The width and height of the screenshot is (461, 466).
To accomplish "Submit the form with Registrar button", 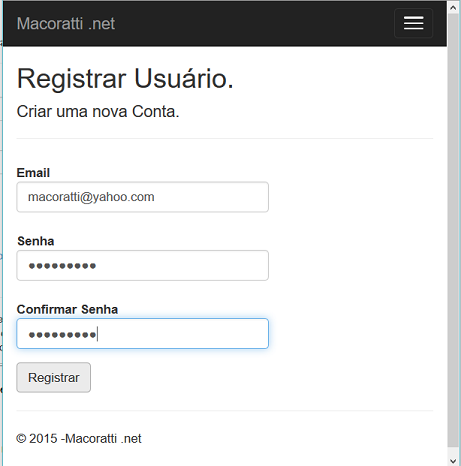I will (54, 377).
